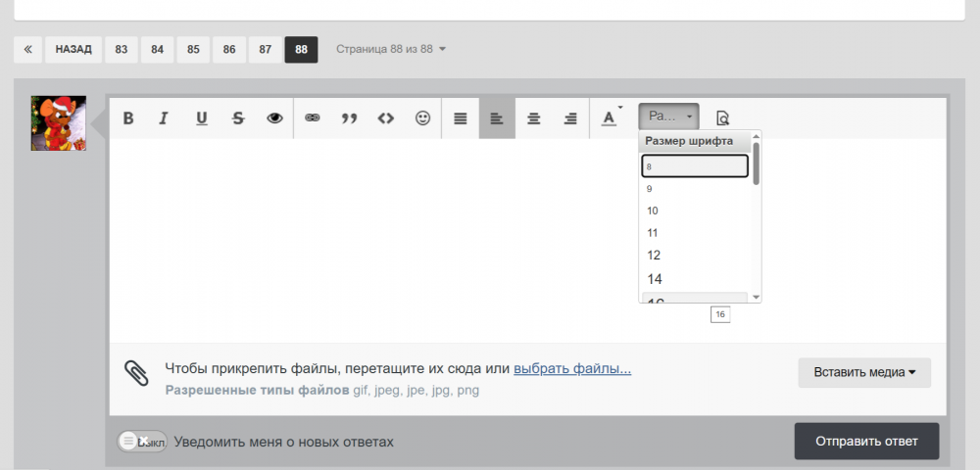Insert a hyperlink with chain icon
The height and width of the screenshot is (470, 980).
313,117
